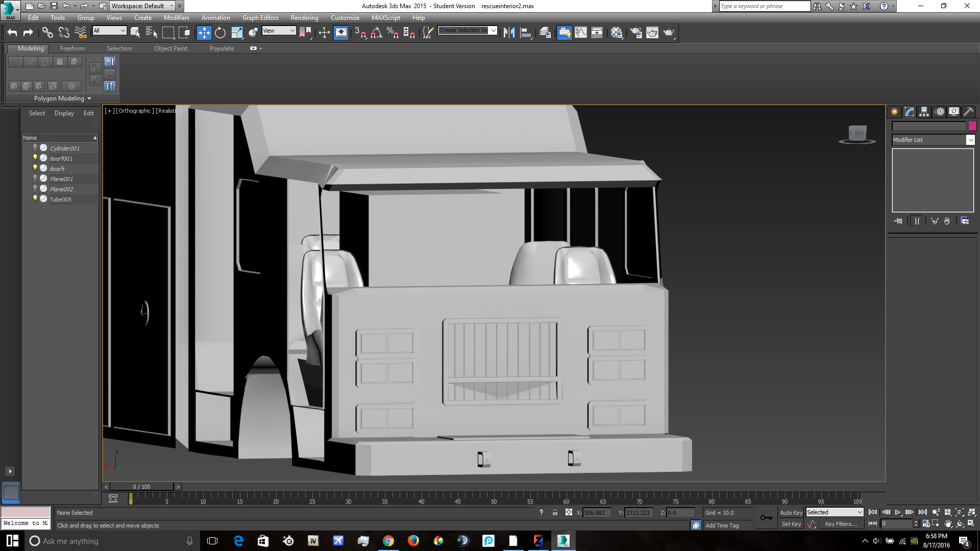Switch to the Freeform ribbon tab

72,48
